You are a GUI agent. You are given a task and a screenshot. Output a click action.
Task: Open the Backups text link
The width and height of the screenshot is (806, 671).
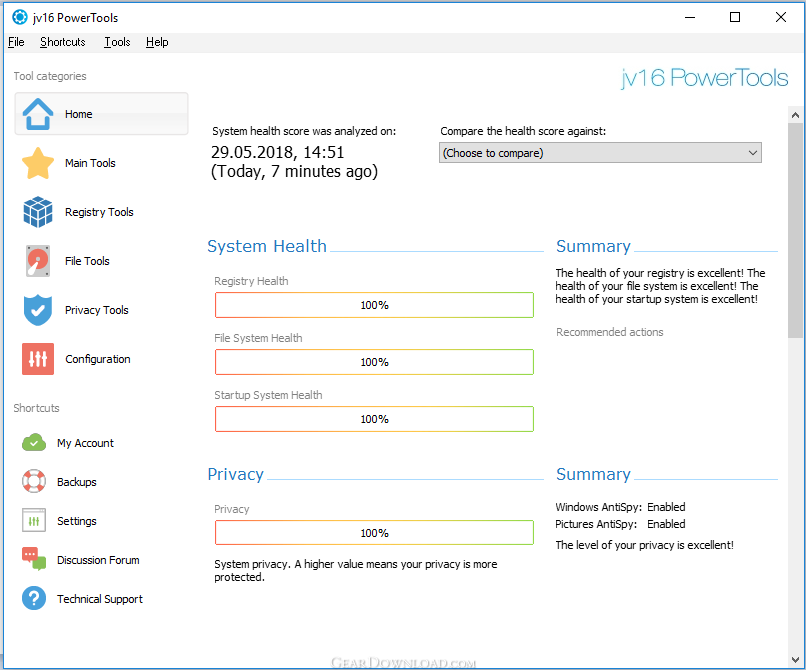click(x=77, y=482)
